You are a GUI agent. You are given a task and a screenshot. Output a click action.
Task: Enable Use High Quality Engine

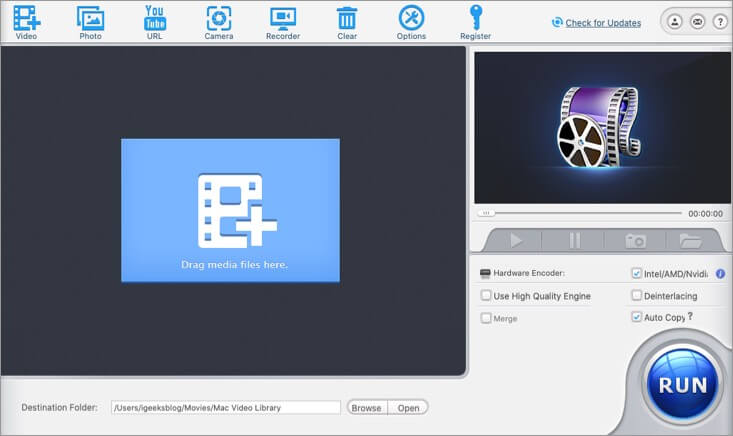click(486, 295)
